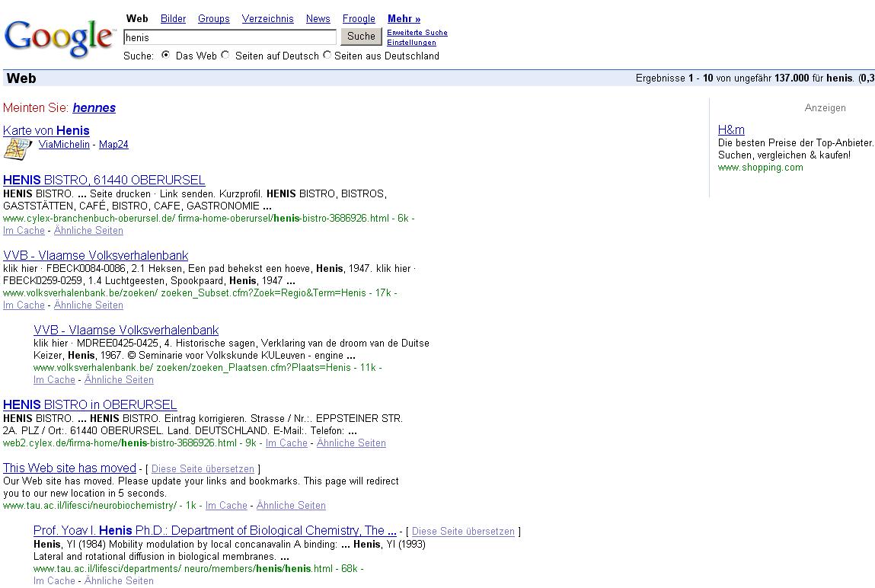Screen dimensions: 875x588
Task: Open Im Cache for zoeken_Subset.cfm result
Action: [24, 305]
